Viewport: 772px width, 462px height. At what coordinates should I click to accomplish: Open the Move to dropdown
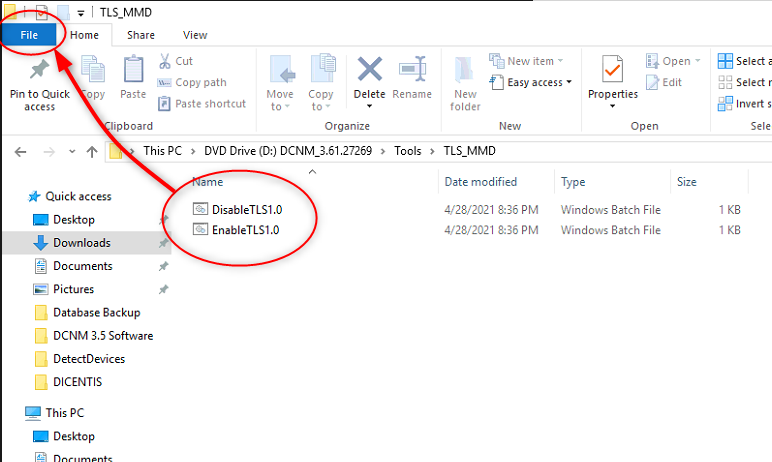(x=280, y=83)
